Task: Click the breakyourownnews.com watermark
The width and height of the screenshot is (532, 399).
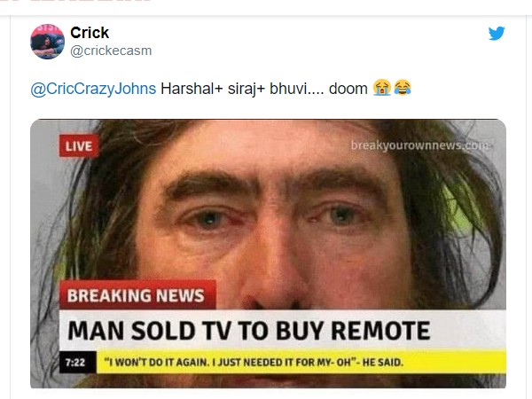Action: click(420, 145)
